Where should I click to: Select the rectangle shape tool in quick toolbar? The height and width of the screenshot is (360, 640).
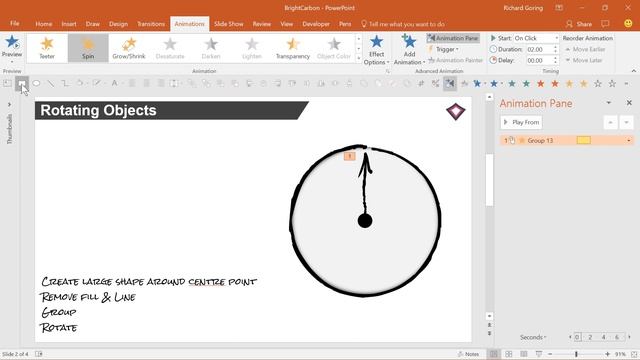22,84
